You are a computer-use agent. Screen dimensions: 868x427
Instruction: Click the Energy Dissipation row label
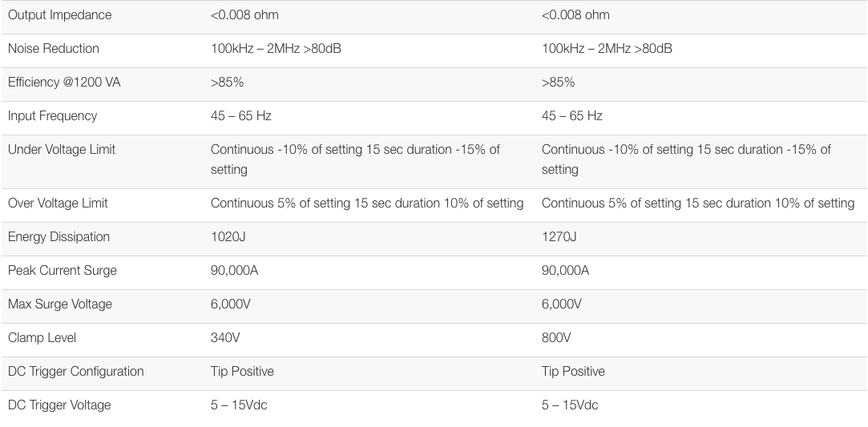(59, 237)
